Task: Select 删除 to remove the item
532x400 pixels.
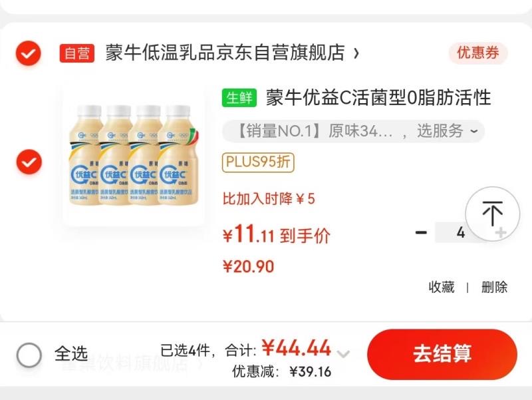Action: [x=494, y=288]
